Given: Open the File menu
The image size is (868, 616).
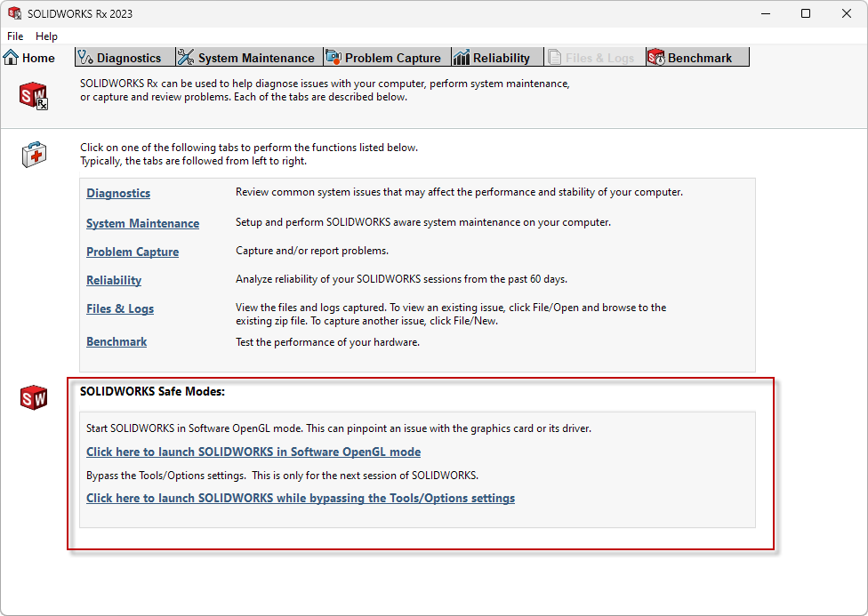Looking at the screenshot, I should [x=14, y=36].
